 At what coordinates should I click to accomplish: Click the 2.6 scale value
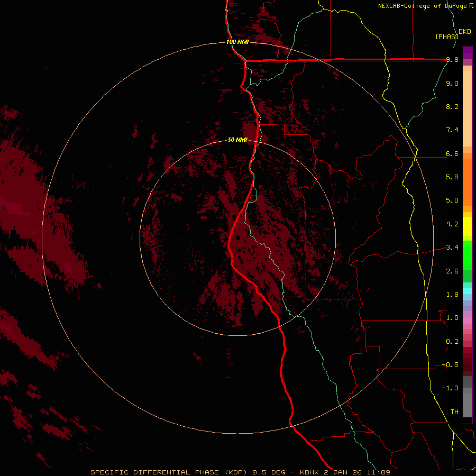point(452,271)
